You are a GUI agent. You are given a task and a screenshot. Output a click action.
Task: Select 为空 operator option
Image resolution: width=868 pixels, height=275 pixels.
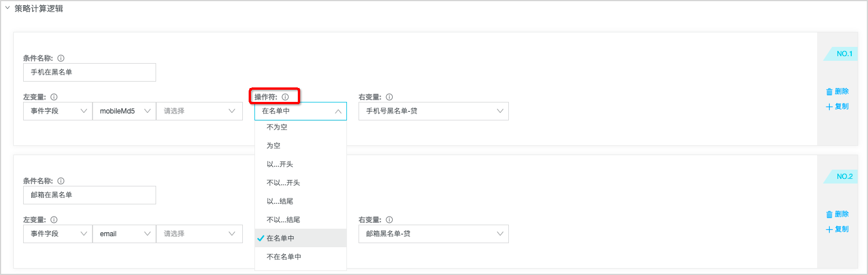click(301, 146)
